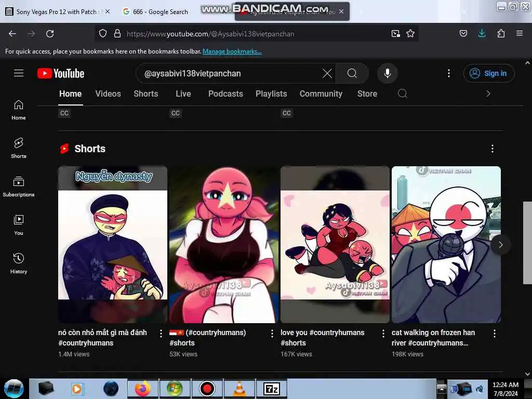This screenshot has height=399, width=532.
Task: View site security padlock info
Action: 117,34
